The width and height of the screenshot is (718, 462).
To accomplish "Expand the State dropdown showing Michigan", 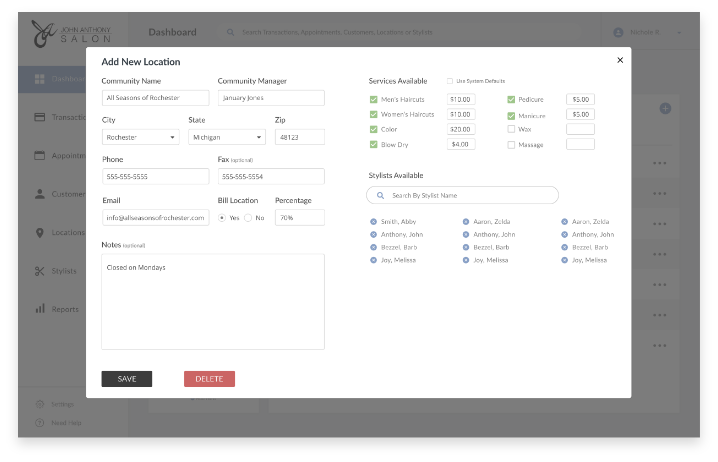I will (x=226, y=137).
